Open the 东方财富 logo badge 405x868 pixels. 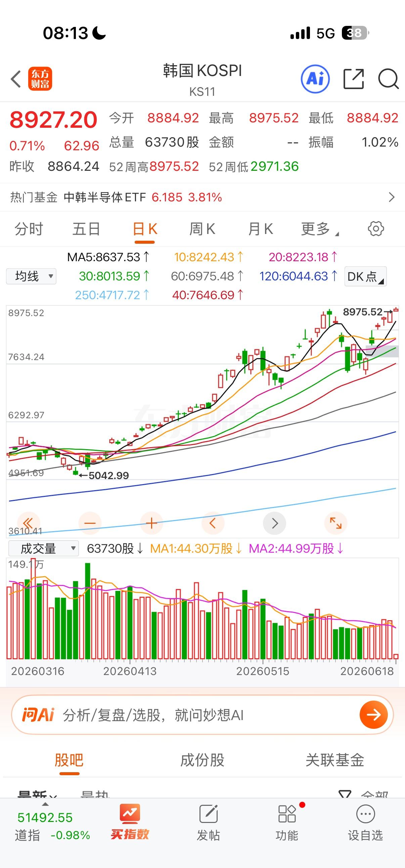(x=40, y=79)
